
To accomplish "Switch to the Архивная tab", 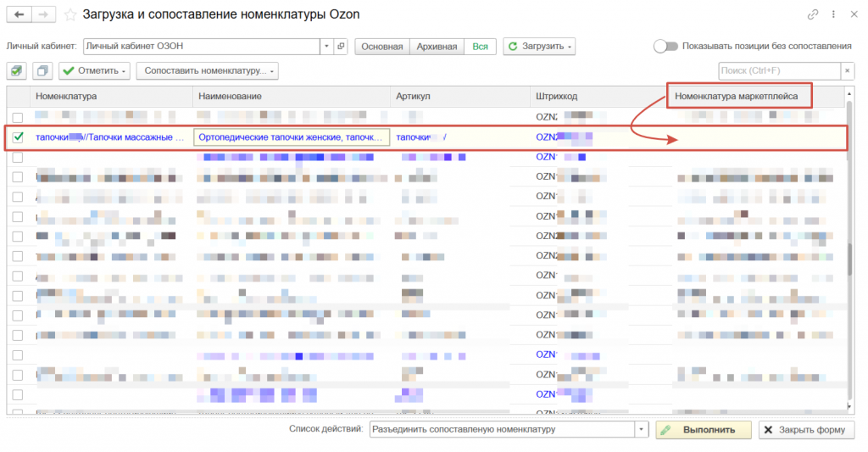I will click(x=437, y=46).
